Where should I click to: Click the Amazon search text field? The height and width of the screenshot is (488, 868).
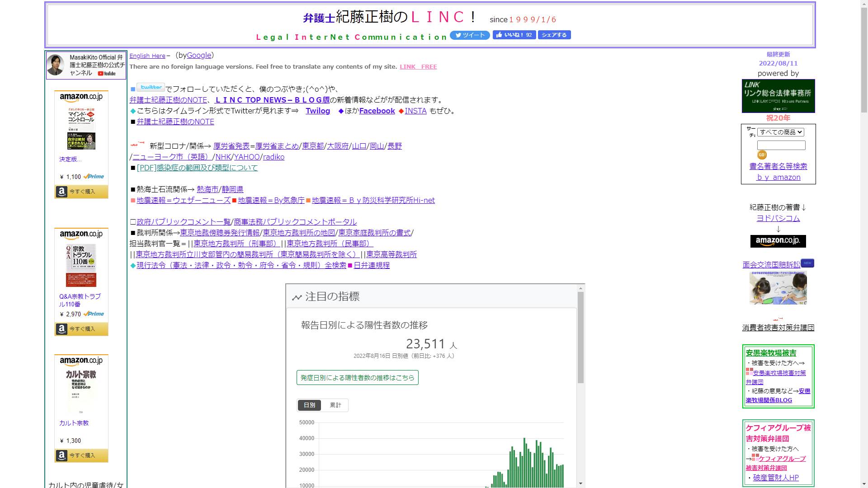click(781, 145)
